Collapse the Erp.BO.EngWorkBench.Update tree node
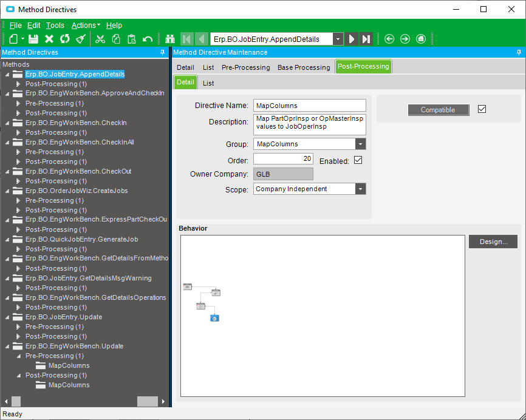526x420 pixels. pos(6,346)
